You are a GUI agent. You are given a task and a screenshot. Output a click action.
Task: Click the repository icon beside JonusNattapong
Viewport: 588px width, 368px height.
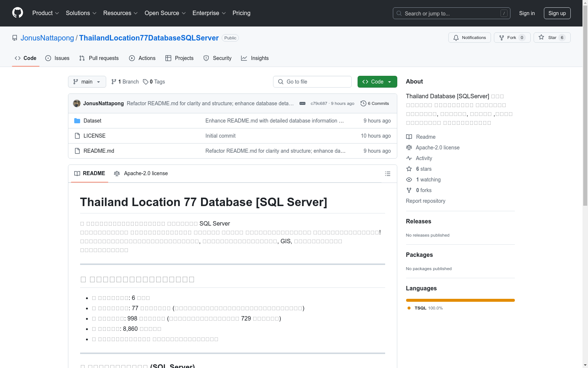[15, 38]
